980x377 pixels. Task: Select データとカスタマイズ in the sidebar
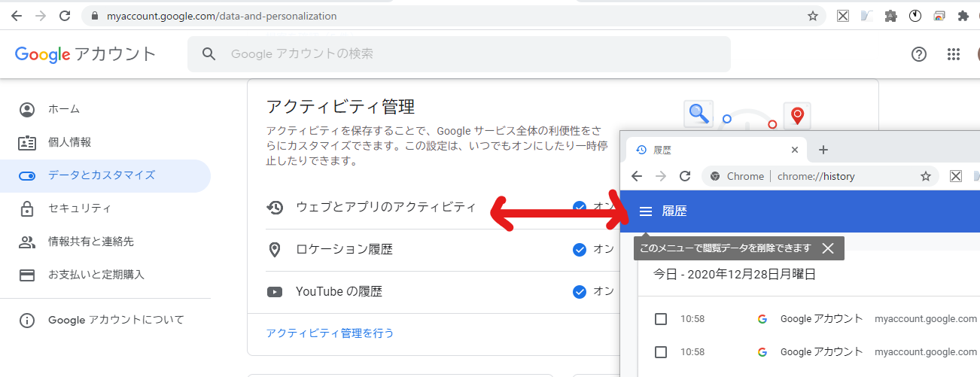[105, 175]
